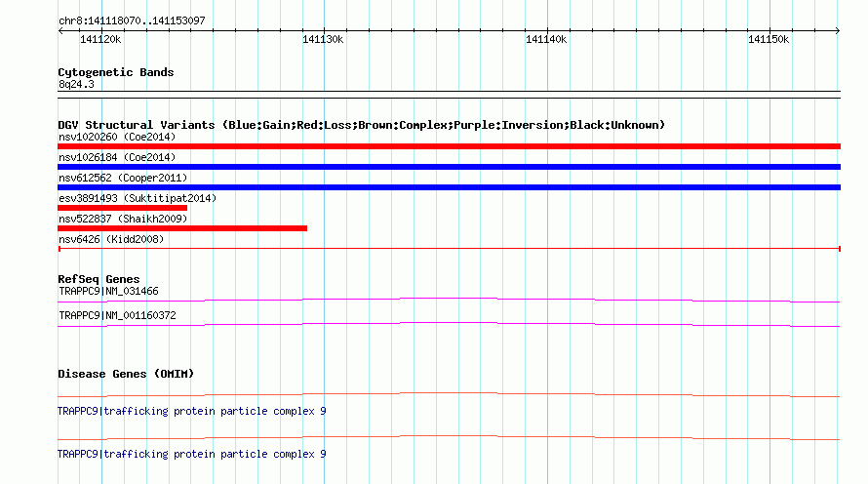Select the short red esv3891493 bar
This screenshot has width=868, height=484.
coord(122,208)
